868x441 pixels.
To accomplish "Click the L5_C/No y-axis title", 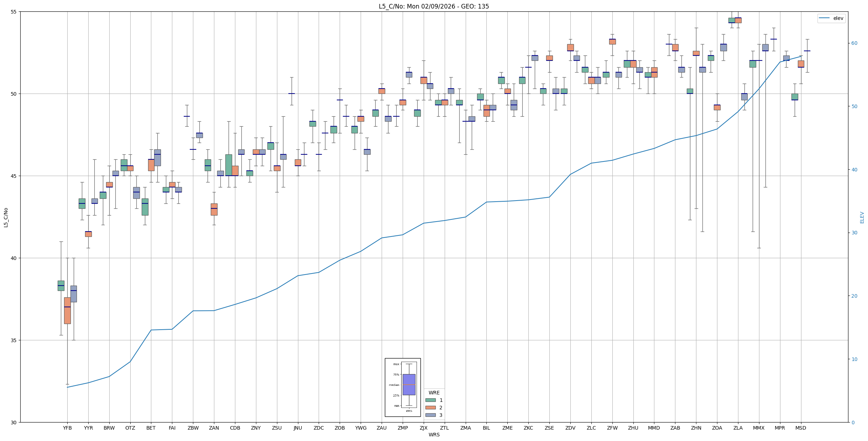I will point(6,217).
